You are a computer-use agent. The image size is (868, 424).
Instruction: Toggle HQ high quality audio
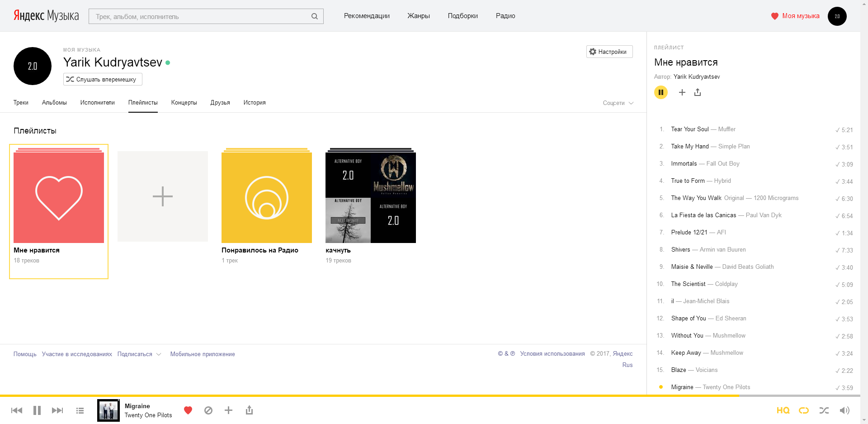(783, 410)
